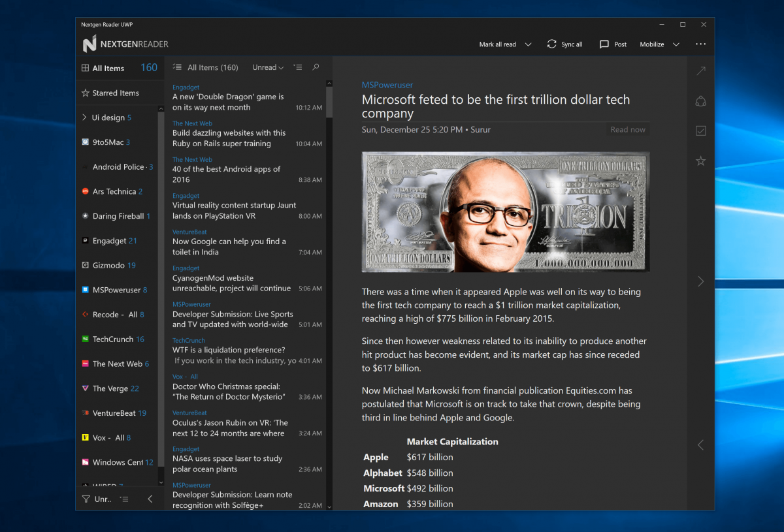Click the Mark all read button
The image size is (784, 532).
coord(497,44)
